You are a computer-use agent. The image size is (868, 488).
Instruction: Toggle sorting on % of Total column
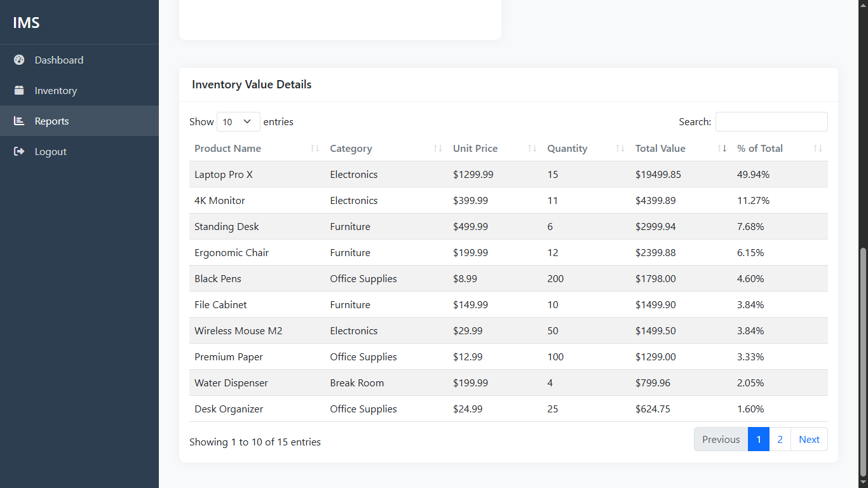click(x=818, y=149)
